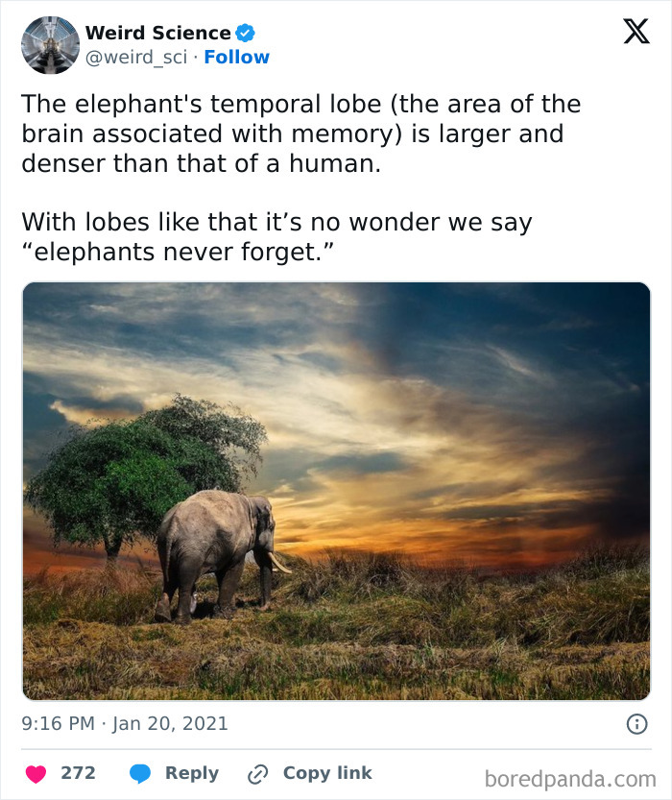Click the chain link copy icon
672x800 pixels.
coord(257,774)
